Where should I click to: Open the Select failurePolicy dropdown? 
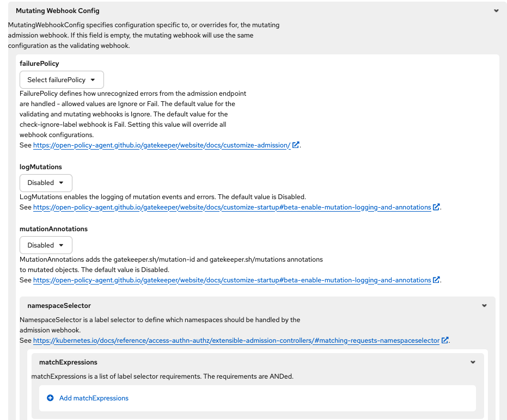click(x=62, y=80)
